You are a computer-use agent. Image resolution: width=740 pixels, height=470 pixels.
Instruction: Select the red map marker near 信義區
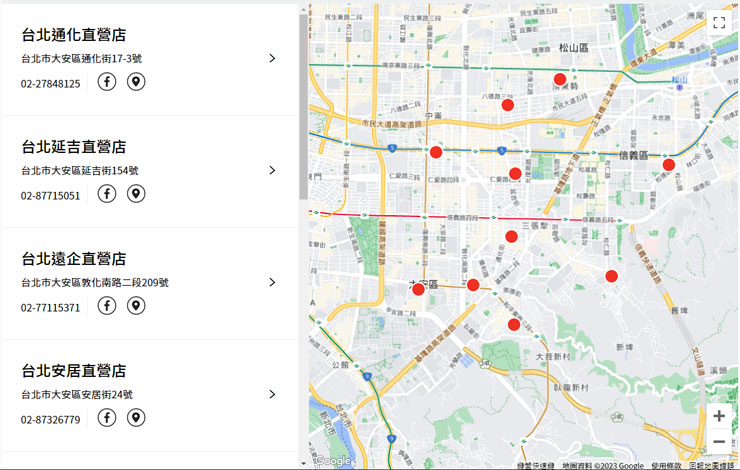point(669,165)
